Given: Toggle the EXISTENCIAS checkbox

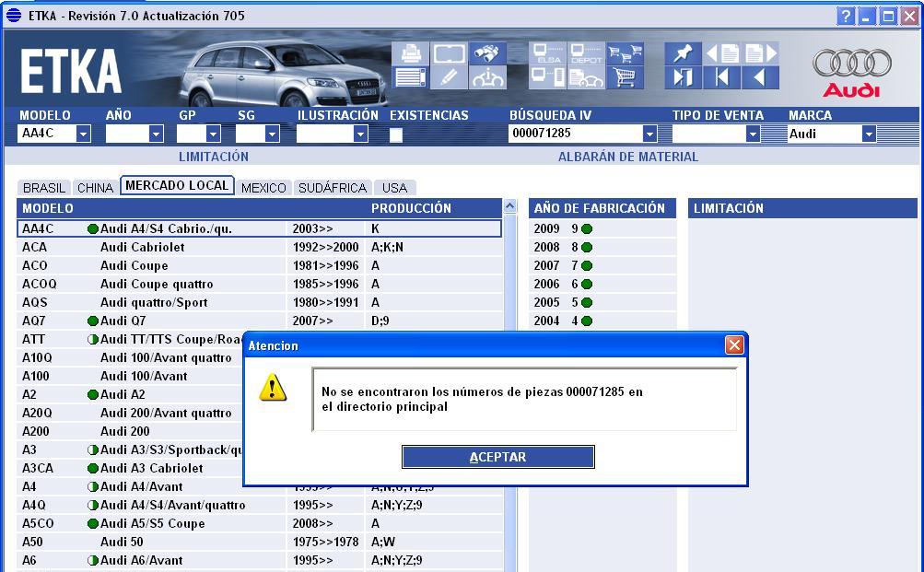Looking at the screenshot, I should (396, 134).
